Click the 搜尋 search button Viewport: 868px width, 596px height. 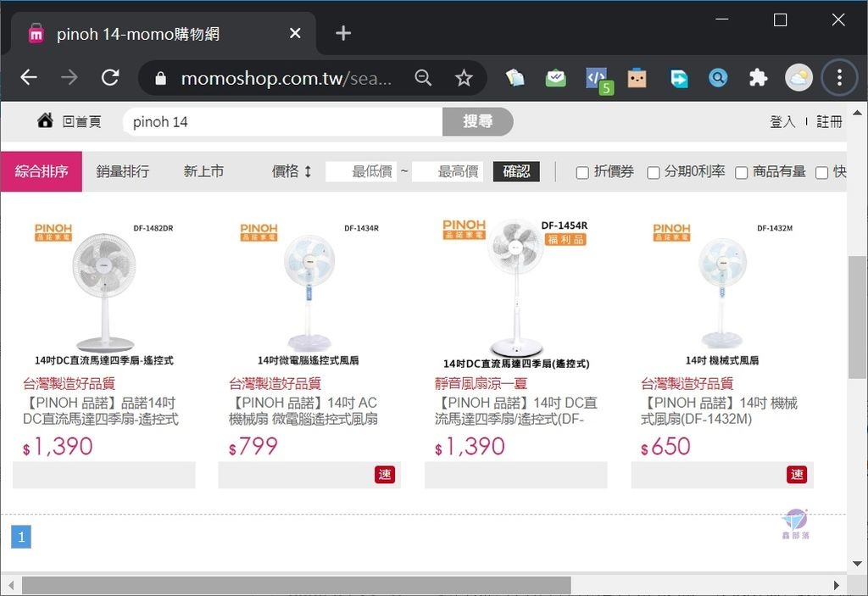[478, 121]
